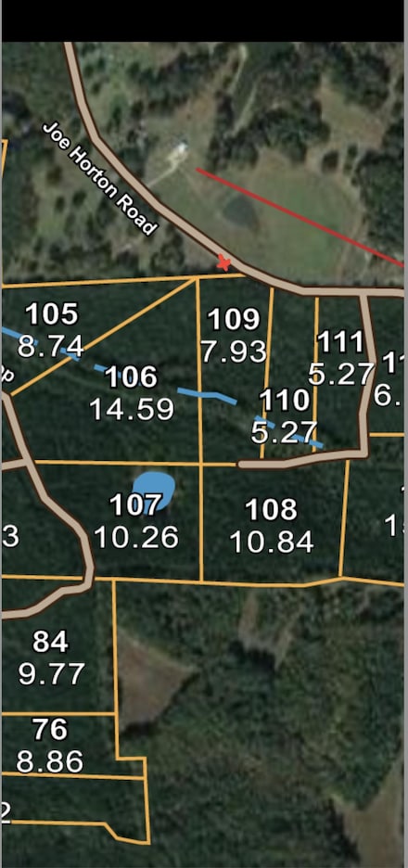Click the red line across the field
Screen dimensions: 408x868
tap(300, 218)
